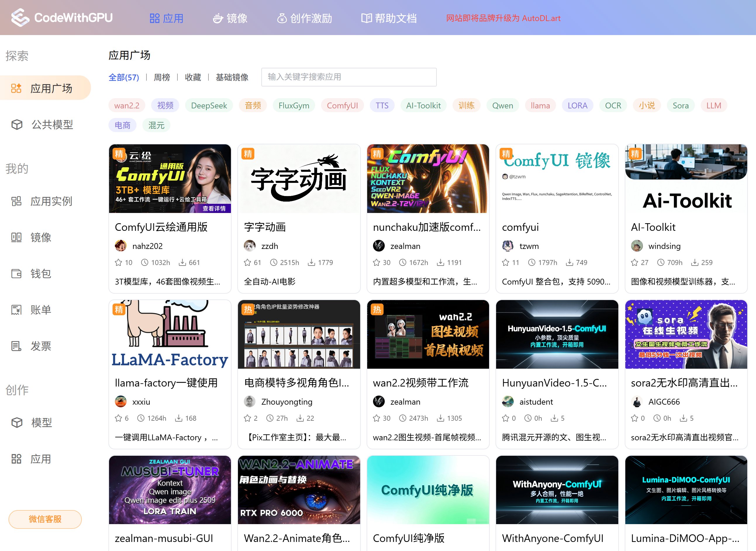Click author name Zhouyongting
This screenshot has width=756, height=551.
(287, 402)
